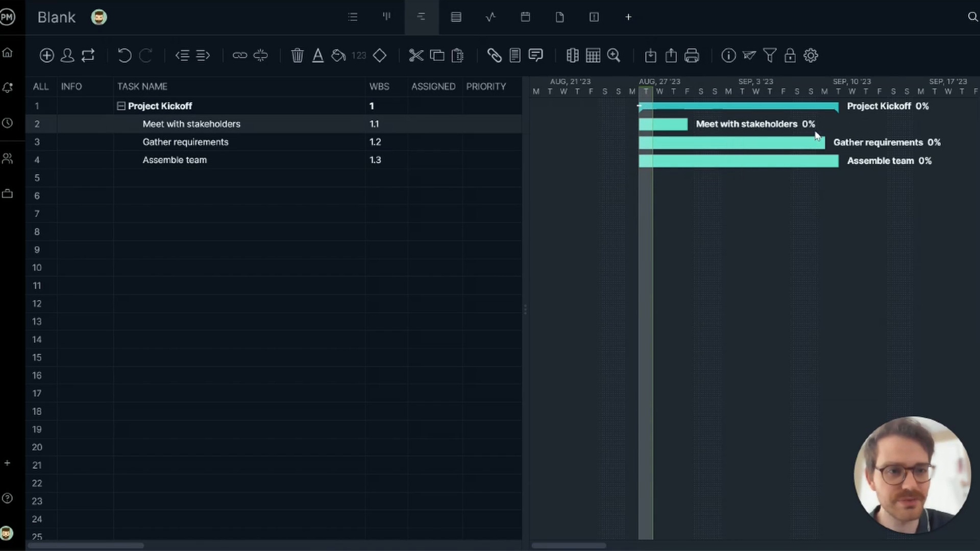This screenshot has height=551, width=980.
Task: Collapse the Project Kickoff task group
Action: tap(121, 106)
